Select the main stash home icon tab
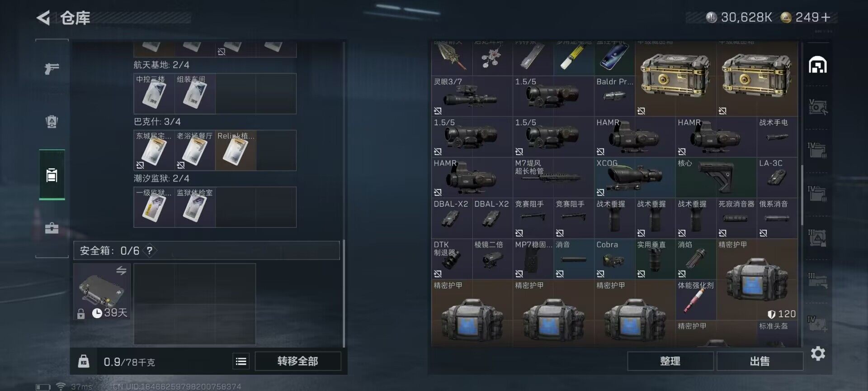The width and height of the screenshot is (868, 391). (817, 65)
